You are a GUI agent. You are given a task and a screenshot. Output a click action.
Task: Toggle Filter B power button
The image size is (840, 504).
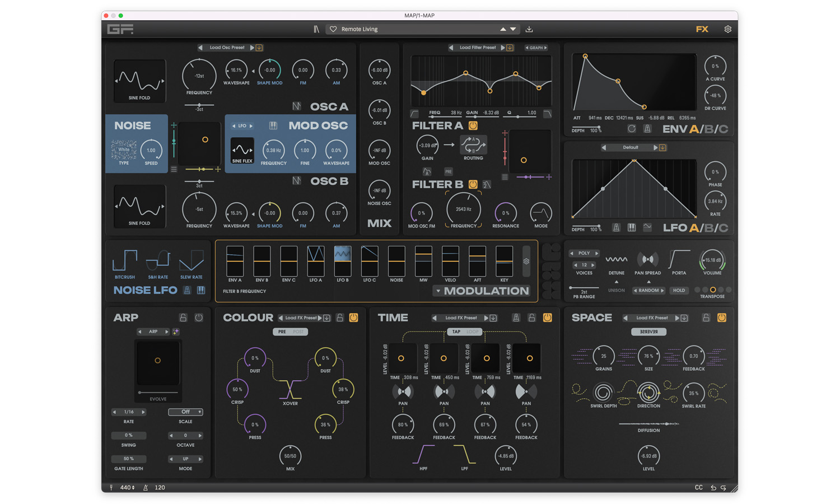tap(473, 184)
